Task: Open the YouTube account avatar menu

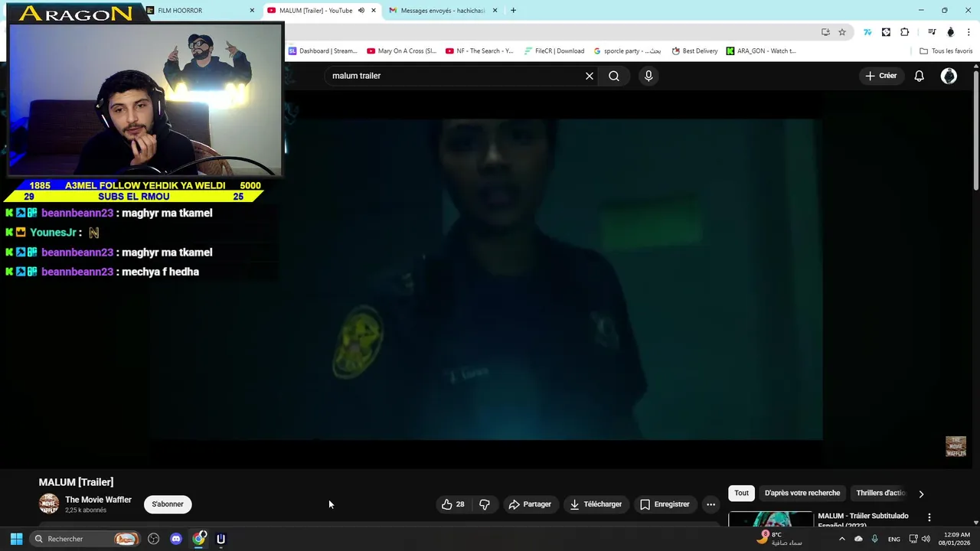Action: click(949, 76)
